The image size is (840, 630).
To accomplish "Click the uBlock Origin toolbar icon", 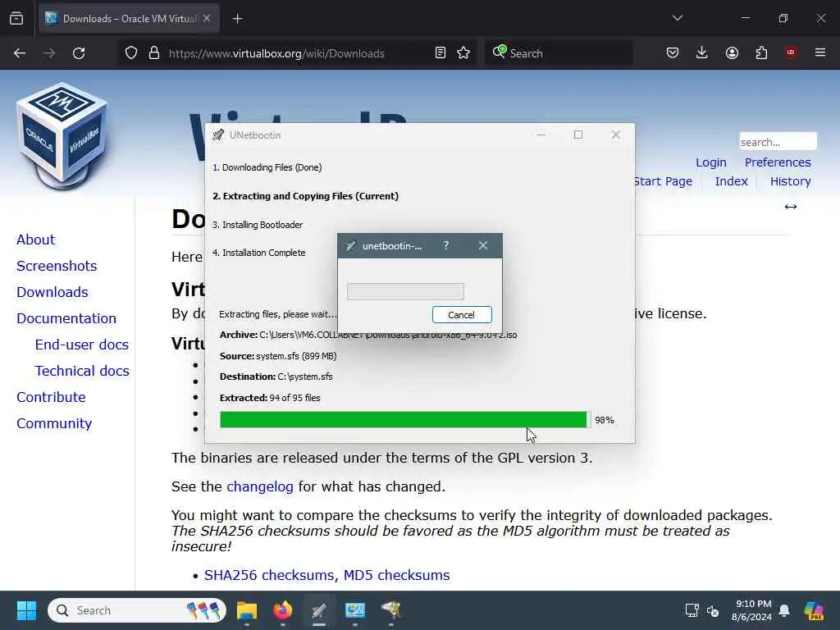I will pos(791,52).
